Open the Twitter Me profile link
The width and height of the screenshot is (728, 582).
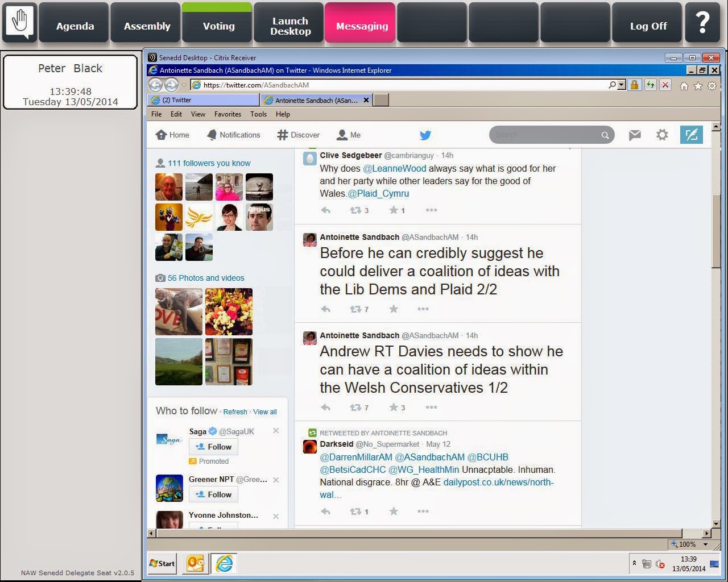[349, 135]
